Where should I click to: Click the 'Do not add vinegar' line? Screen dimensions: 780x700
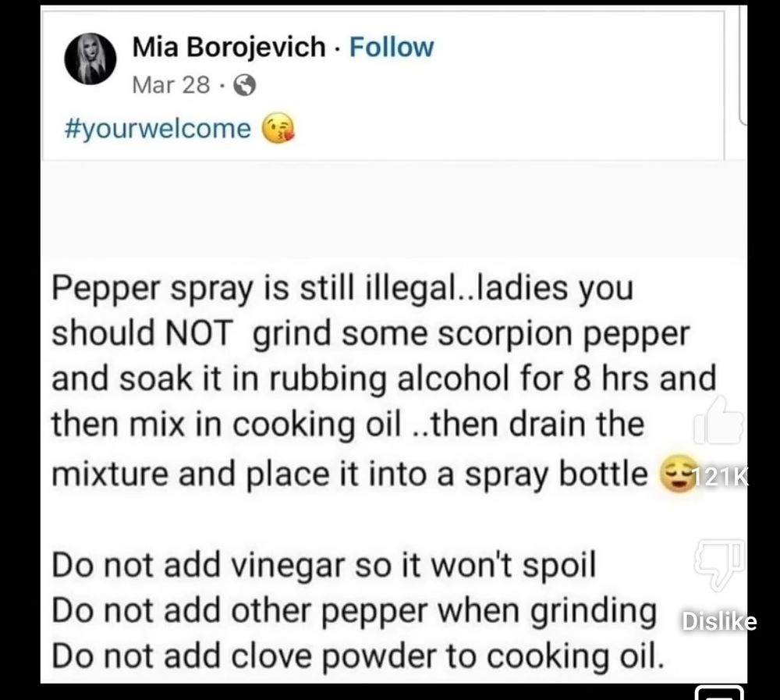coord(324,566)
